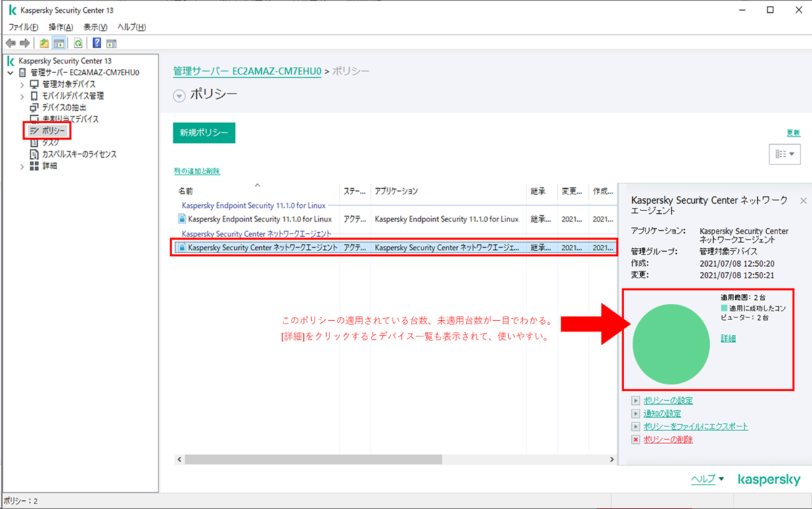Viewport: 812px width, 509px height.
Task: Select the カスペルスキーのライセンス tree item
Action: click(x=79, y=154)
